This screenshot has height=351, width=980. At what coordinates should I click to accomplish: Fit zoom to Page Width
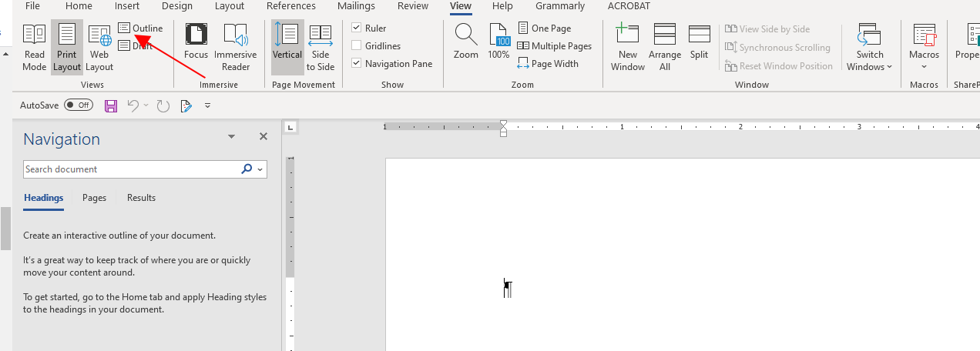548,64
